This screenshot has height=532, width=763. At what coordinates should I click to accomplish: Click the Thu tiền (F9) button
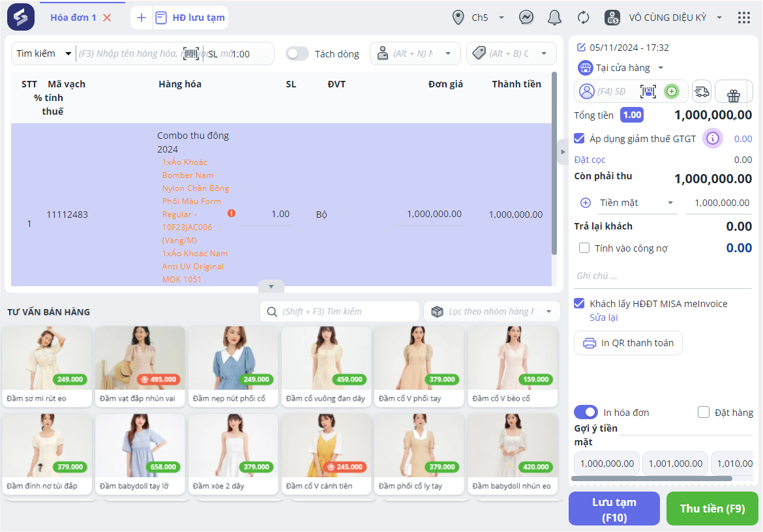(x=712, y=509)
